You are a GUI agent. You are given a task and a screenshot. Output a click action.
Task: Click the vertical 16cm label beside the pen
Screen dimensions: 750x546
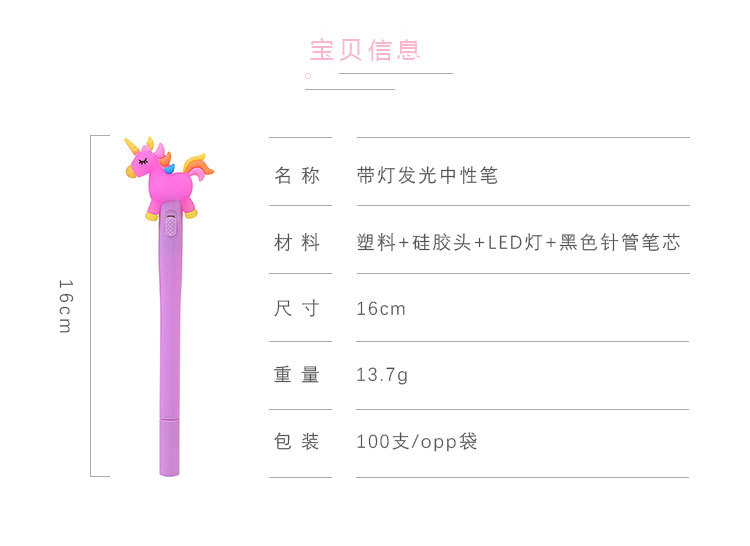(x=64, y=306)
